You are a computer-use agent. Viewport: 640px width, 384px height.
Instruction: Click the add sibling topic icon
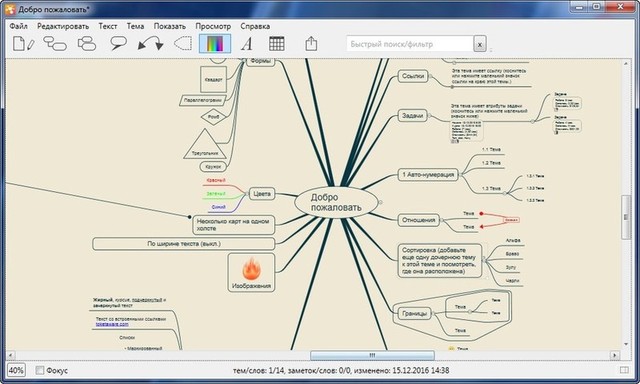[87, 44]
